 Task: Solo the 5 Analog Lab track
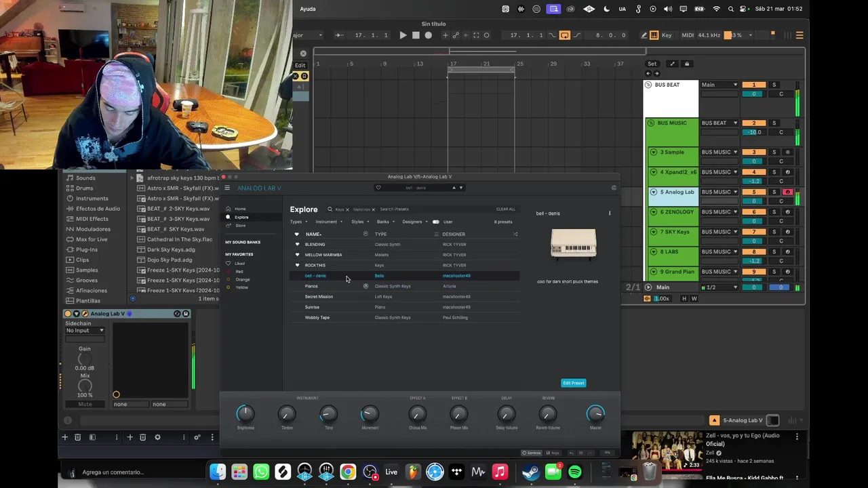774,192
